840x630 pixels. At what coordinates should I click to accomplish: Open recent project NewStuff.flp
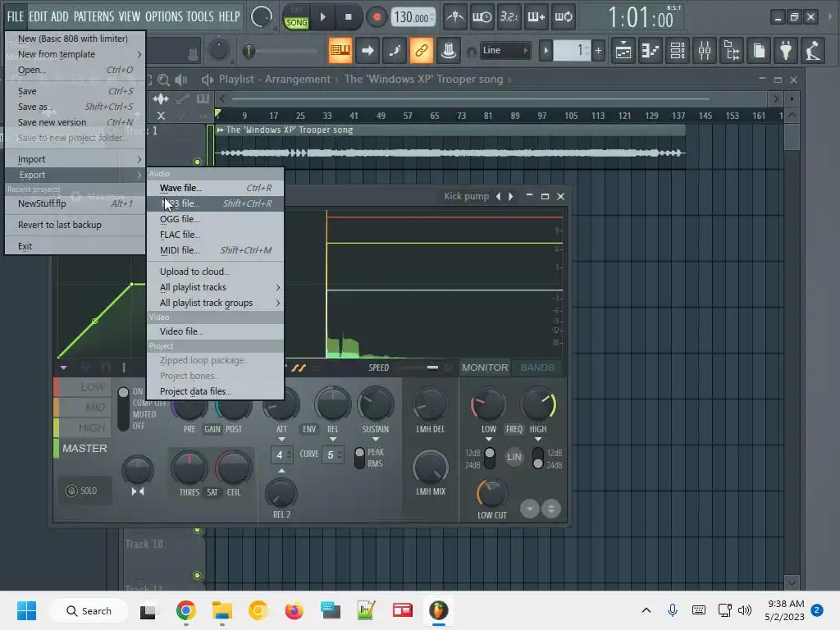tap(75, 203)
